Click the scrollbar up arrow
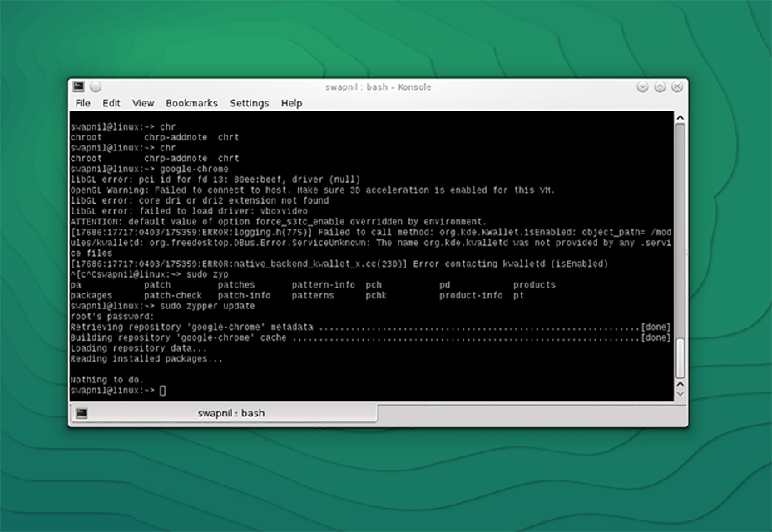772x532 pixels. click(x=680, y=116)
